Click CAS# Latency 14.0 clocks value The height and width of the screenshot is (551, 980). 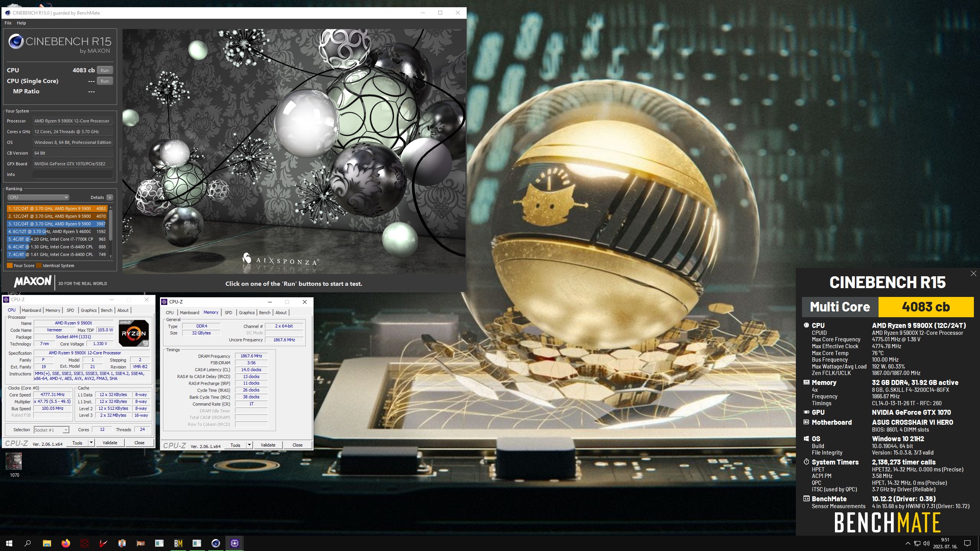[251, 370]
